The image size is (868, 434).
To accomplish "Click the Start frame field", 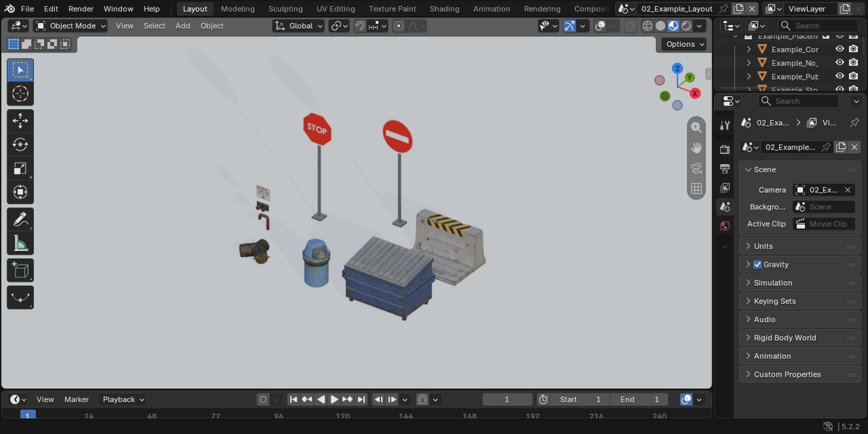I will coord(580,399).
